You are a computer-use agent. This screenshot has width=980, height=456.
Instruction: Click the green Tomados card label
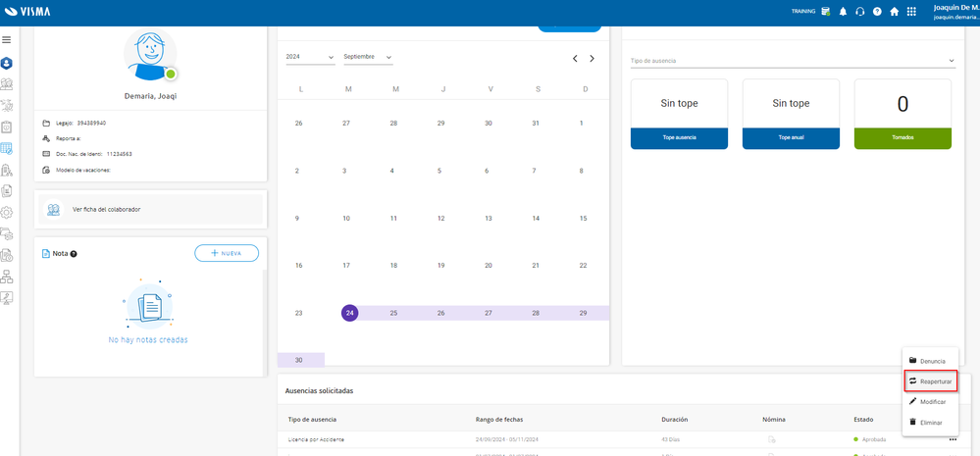pos(903,138)
